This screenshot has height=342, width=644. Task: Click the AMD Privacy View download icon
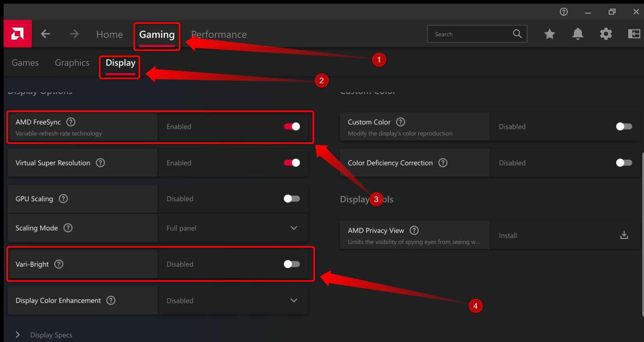[x=624, y=235]
